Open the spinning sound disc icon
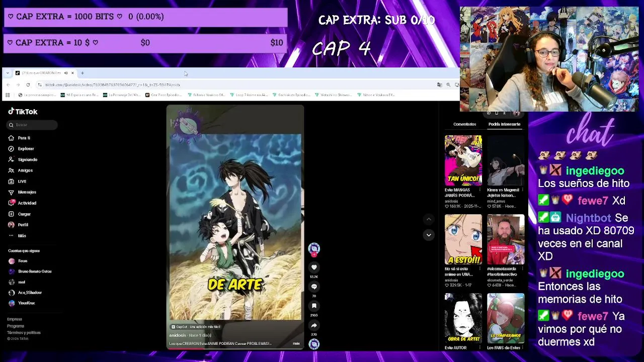Image resolution: width=644 pixels, height=362 pixels. [x=314, y=344]
